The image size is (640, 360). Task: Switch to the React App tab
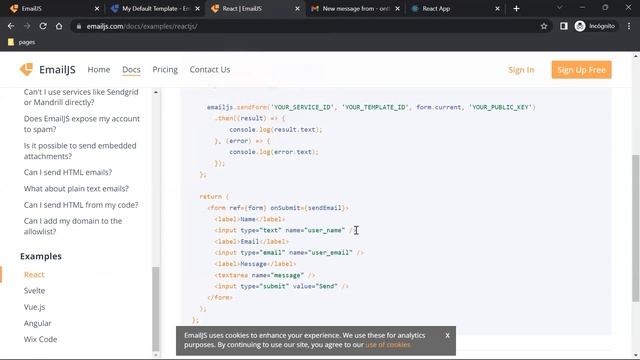coord(454,9)
